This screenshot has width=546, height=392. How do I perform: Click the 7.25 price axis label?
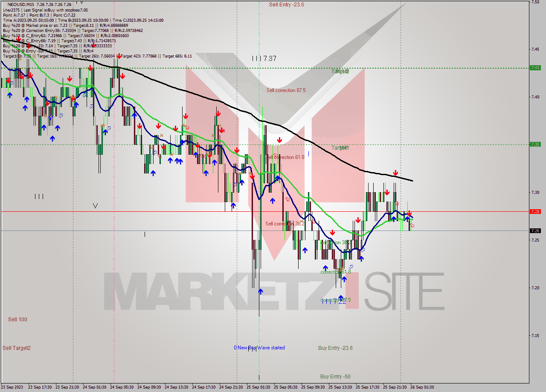[535, 240]
